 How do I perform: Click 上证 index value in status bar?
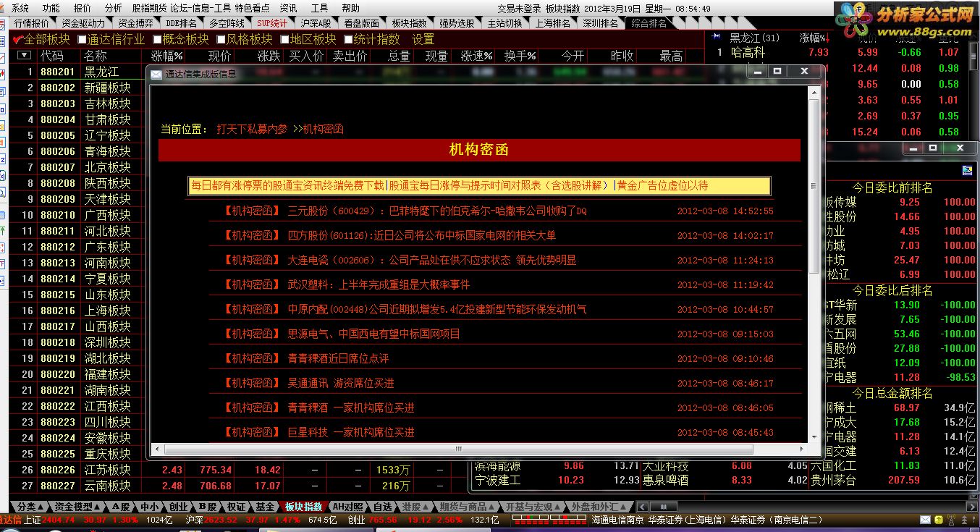point(58,520)
